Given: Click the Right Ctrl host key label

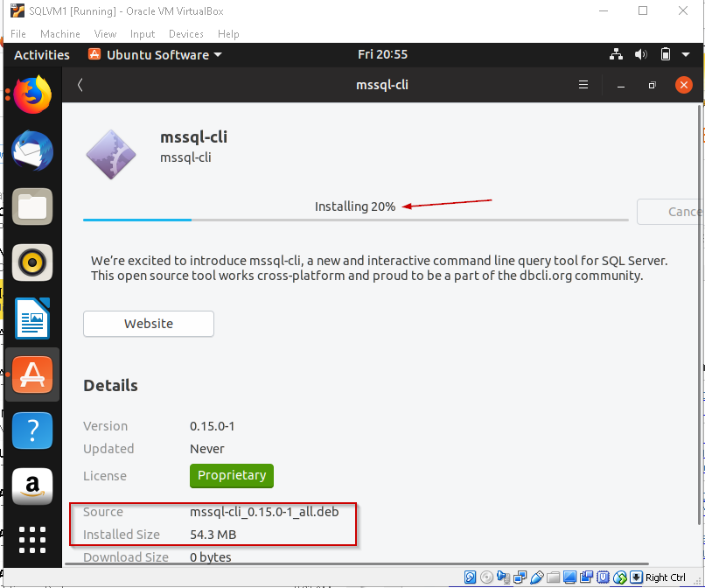Looking at the screenshot, I should pos(666,577).
